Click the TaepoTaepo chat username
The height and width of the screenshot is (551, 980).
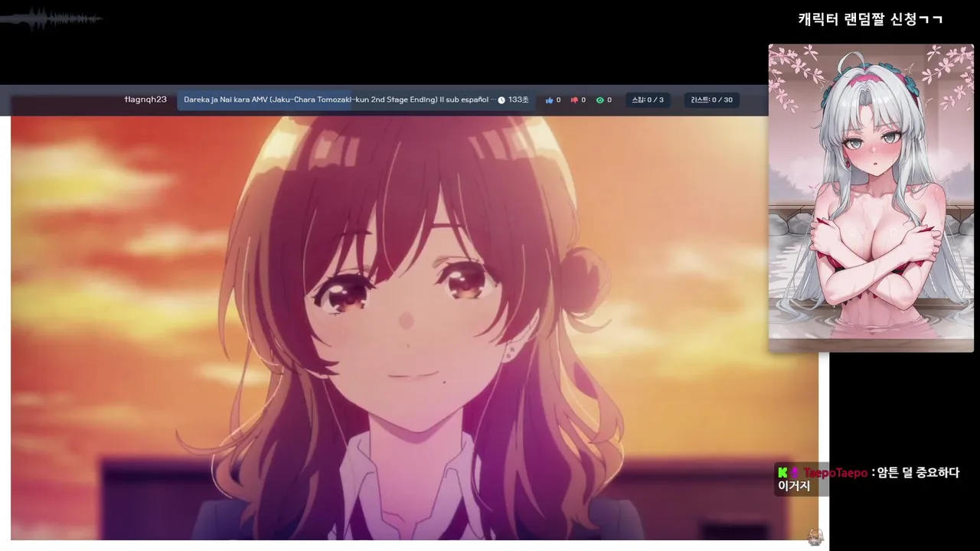click(x=835, y=473)
